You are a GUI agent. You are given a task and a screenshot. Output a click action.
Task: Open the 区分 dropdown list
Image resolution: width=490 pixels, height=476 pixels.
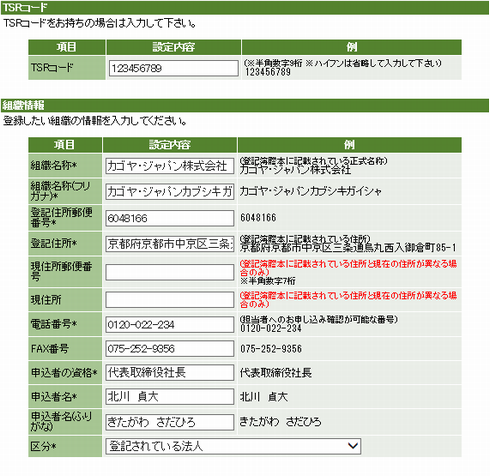tap(233, 446)
